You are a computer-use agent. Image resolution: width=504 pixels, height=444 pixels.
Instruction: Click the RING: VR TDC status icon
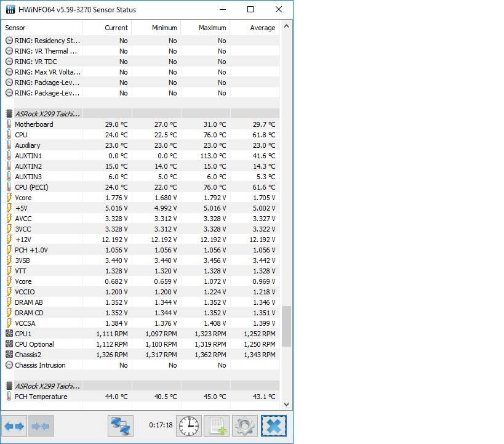coord(9,62)
